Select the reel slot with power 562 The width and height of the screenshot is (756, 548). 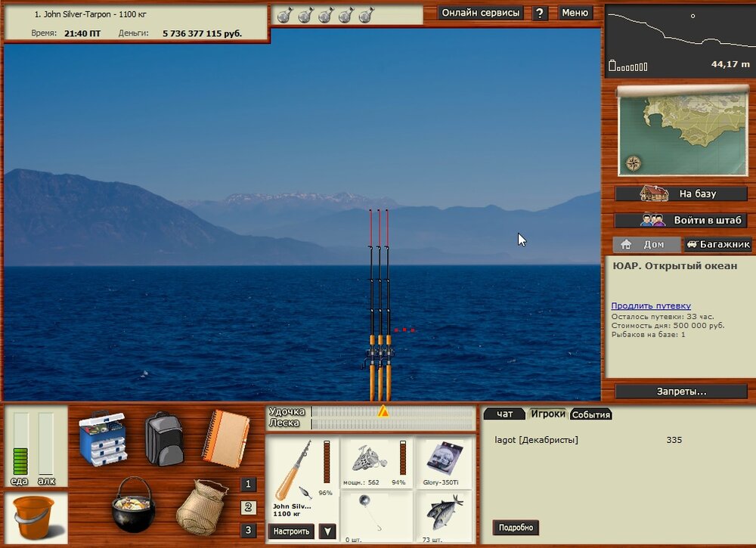coord(376,463)
